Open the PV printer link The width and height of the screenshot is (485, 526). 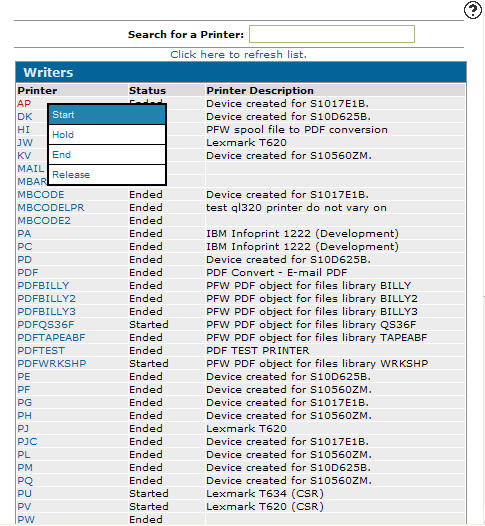tap(24, 507)
